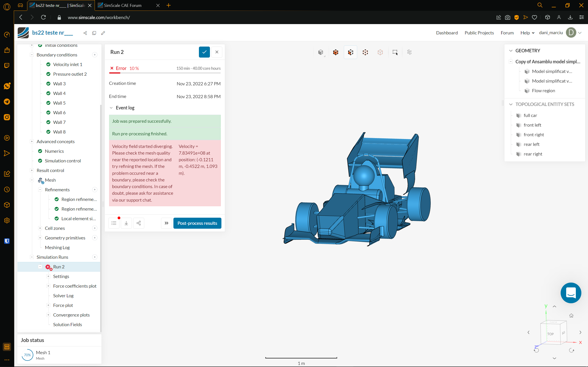The width and height of the screenshot is (588, 367).
Task: Toggle selection of rear right entity set
Action: point(533,154)
